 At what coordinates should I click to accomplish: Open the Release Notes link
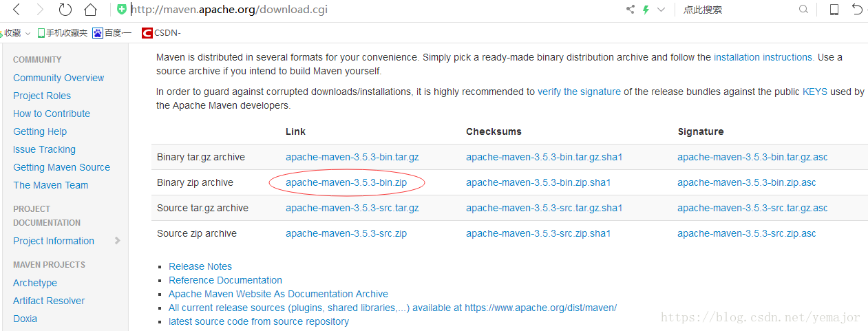(x=200, y=266)
